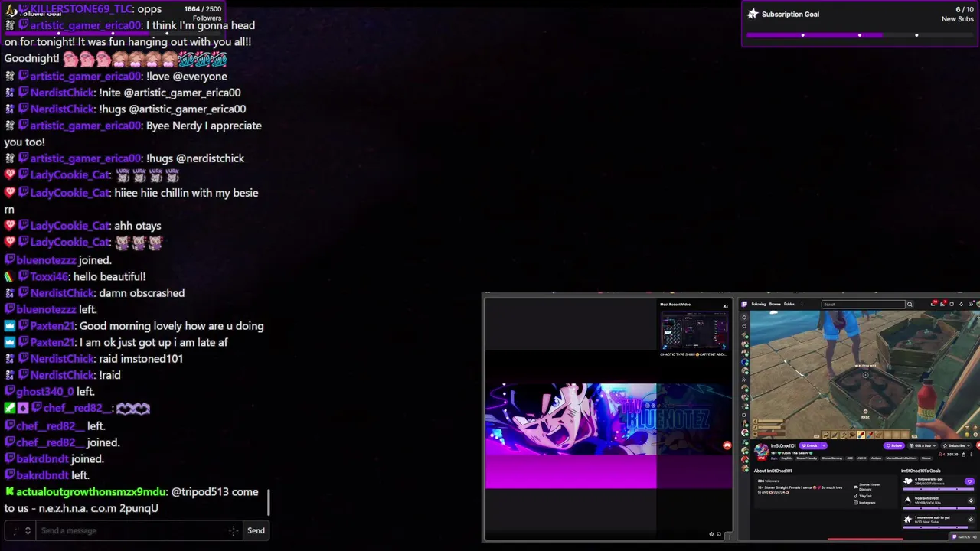The height and width of the screenshot is (551, 980).
Task: Click the Gift a Sub button
Action: point(923,445)
